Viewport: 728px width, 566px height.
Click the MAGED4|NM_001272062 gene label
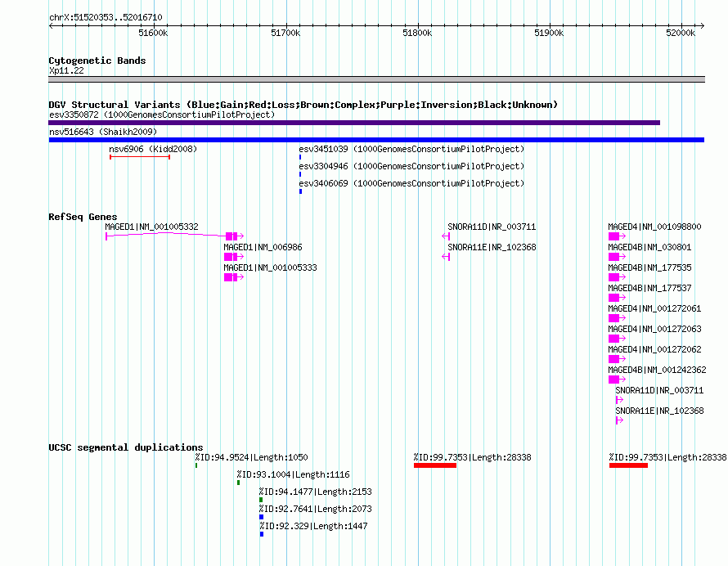654,349
